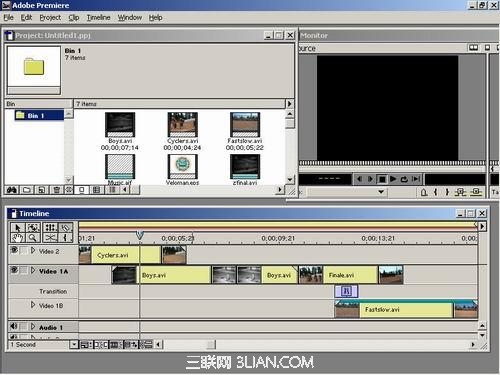Toggle lock box on Audio 1 track
The height and width of the screenshot is (375, 500).
(23, 327)
